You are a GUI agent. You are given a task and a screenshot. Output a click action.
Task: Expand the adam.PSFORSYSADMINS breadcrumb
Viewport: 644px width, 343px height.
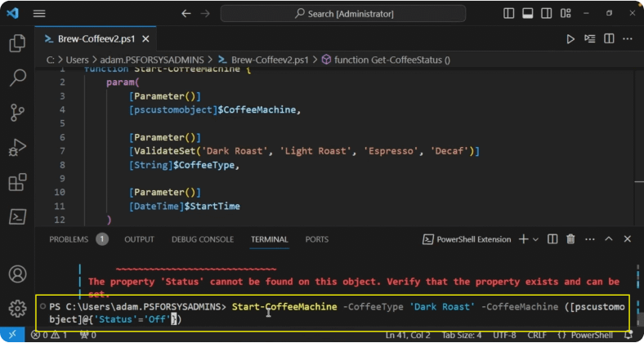click(x=152, y=60)
